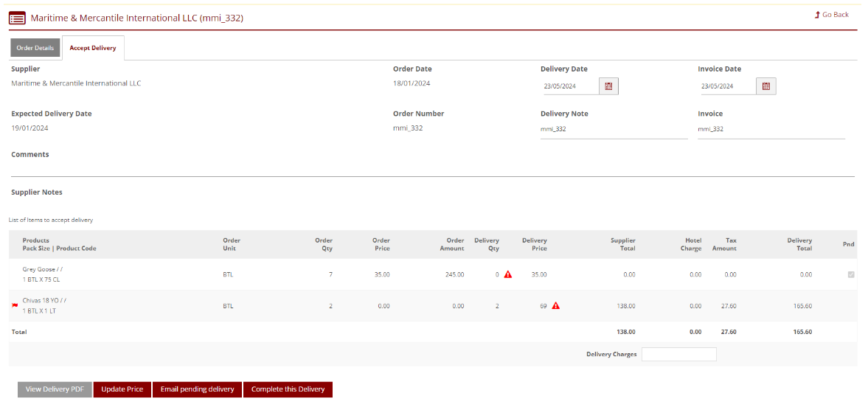
Task: Click the Grey Goose delivery quantity warning icon
Action: (508, 274)
